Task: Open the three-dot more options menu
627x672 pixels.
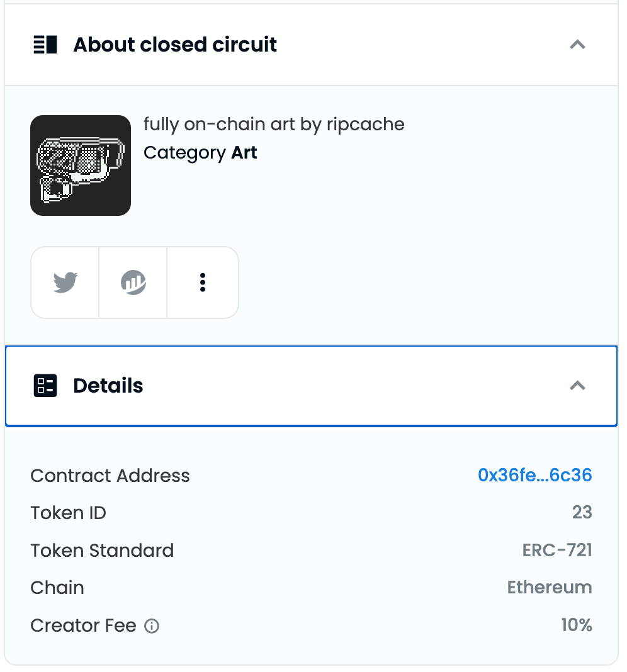Action: pyautogui.click(x=203, y=283)
